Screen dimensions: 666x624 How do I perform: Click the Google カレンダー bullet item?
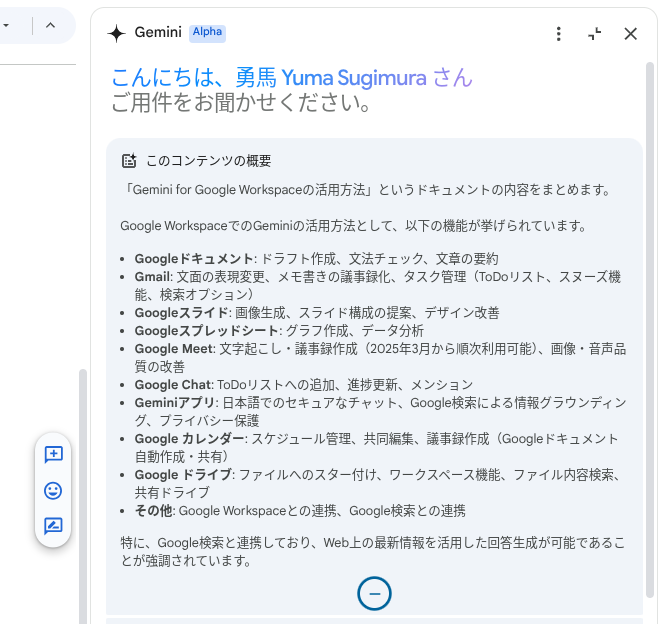point(376,448)
